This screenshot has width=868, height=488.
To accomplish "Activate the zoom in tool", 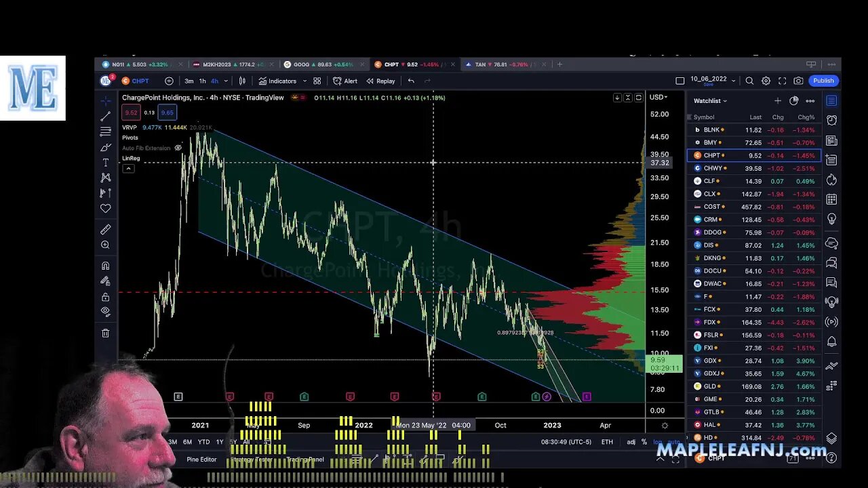I will click(x=105, y=245).
